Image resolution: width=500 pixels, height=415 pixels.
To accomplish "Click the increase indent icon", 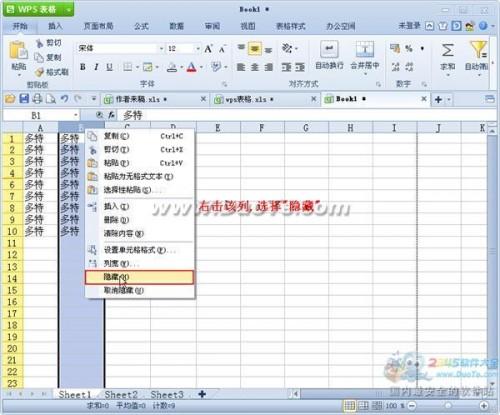I will click(x=300, y=67).
